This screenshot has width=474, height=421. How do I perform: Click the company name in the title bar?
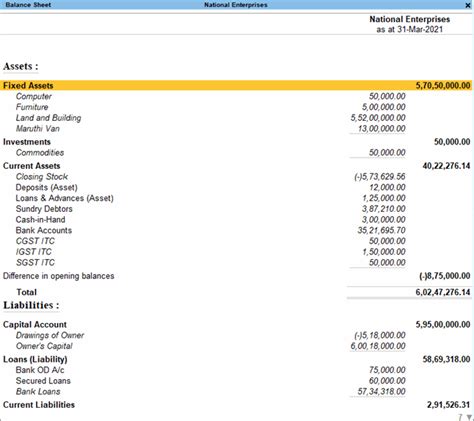(236, 5)
